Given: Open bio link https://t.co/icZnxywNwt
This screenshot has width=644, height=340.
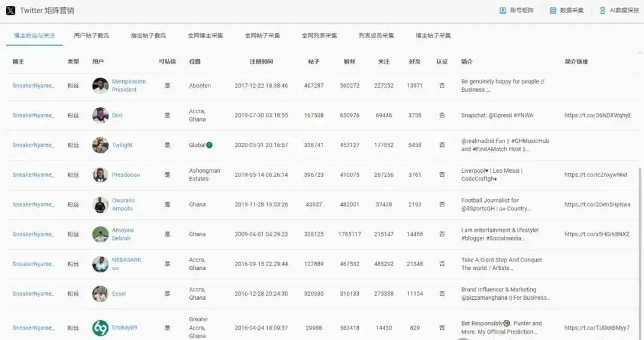Looking at the screenshot, I should (x=595, y=174).
